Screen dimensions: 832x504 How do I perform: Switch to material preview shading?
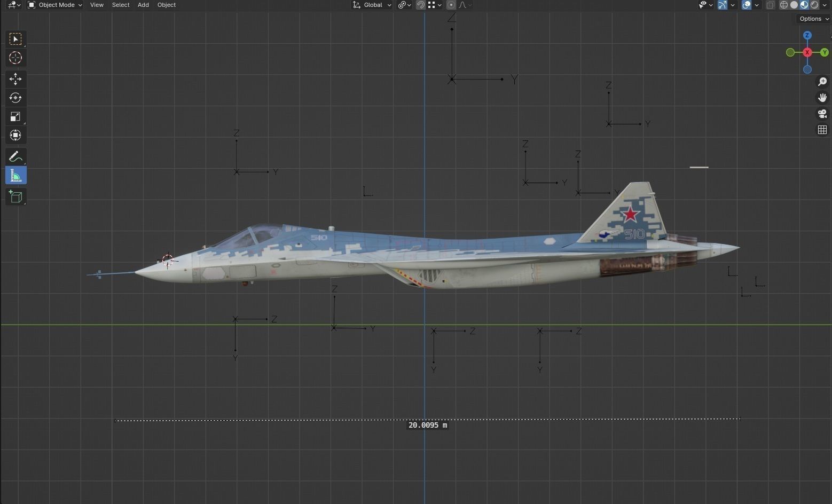[804, 5]
